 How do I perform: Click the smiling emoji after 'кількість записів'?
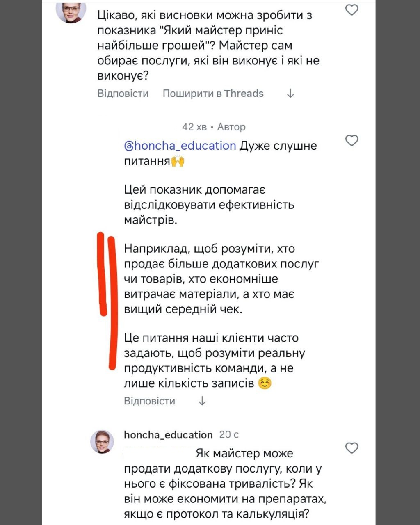[265, 383]
